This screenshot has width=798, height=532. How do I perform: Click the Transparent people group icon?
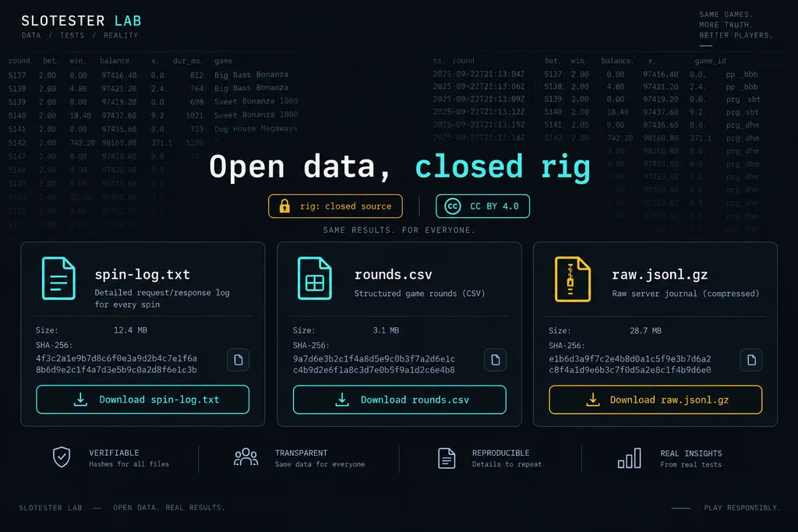coord(245,456)
